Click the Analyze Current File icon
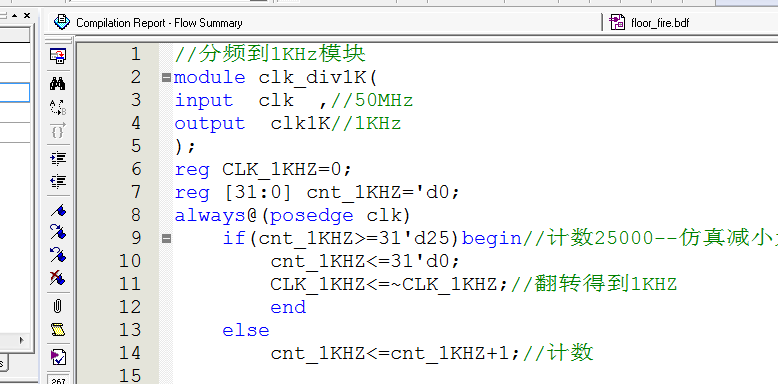Image resolution: width=778 pixels, height=384 pixels. (x=58, y=357)
